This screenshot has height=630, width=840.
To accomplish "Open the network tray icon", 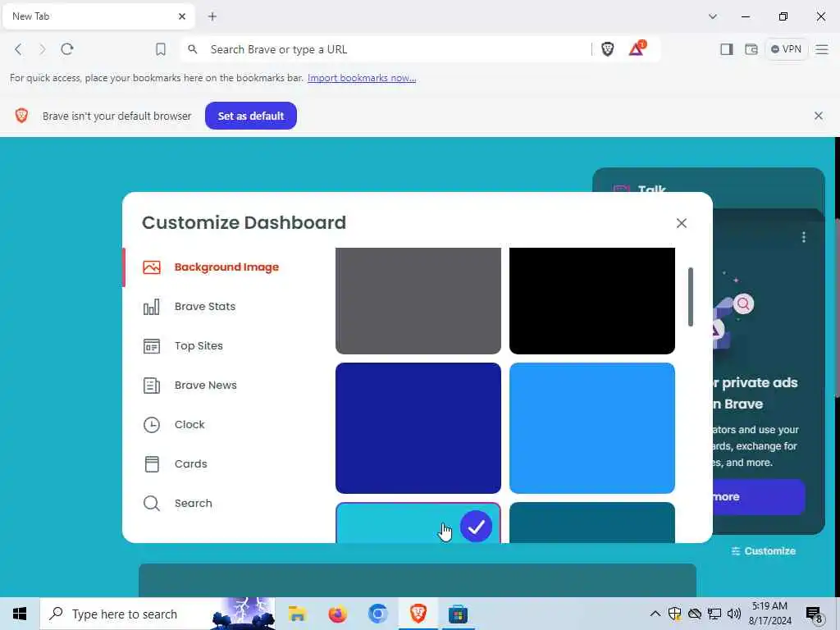I will click(x=714, y=614).
